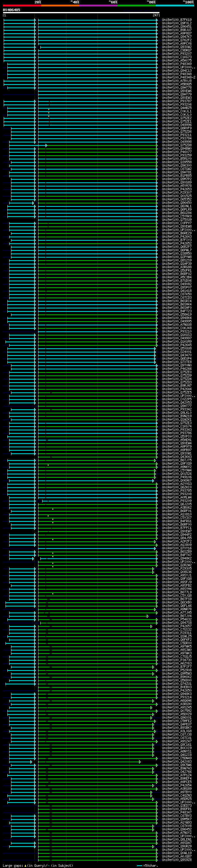197x868 pixels.
Task: Click the query end position 247
Action: (155, 15)
